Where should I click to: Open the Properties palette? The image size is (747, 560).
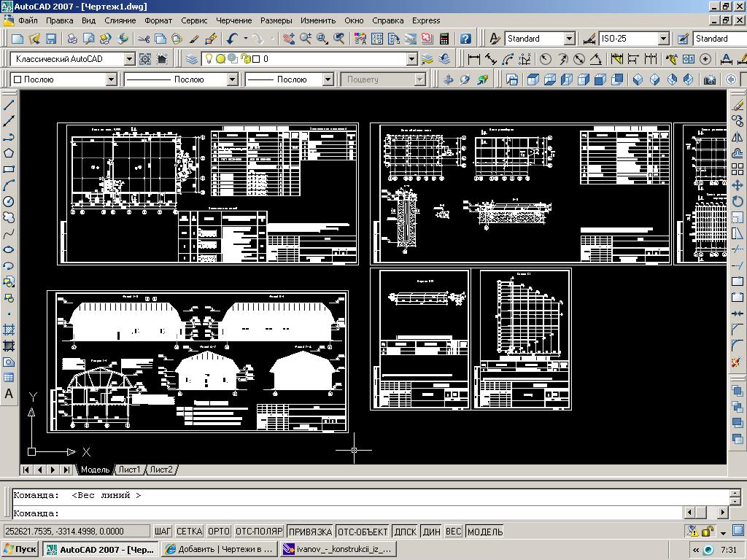360,39
